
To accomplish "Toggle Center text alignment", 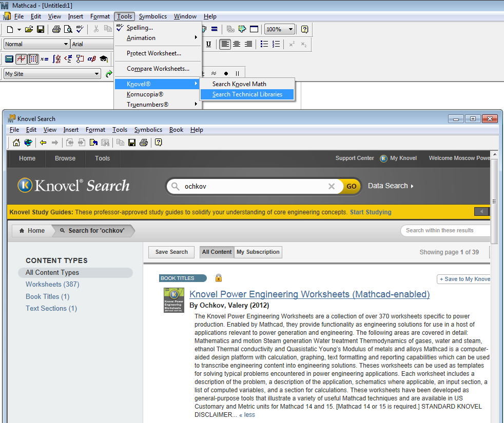I will click(x=237, y=44).
